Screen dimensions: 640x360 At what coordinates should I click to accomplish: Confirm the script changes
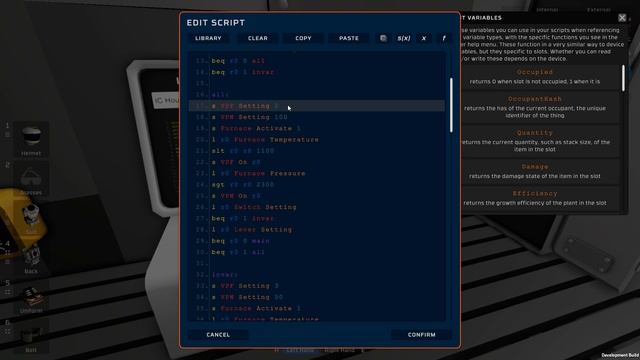pos(422,335)
